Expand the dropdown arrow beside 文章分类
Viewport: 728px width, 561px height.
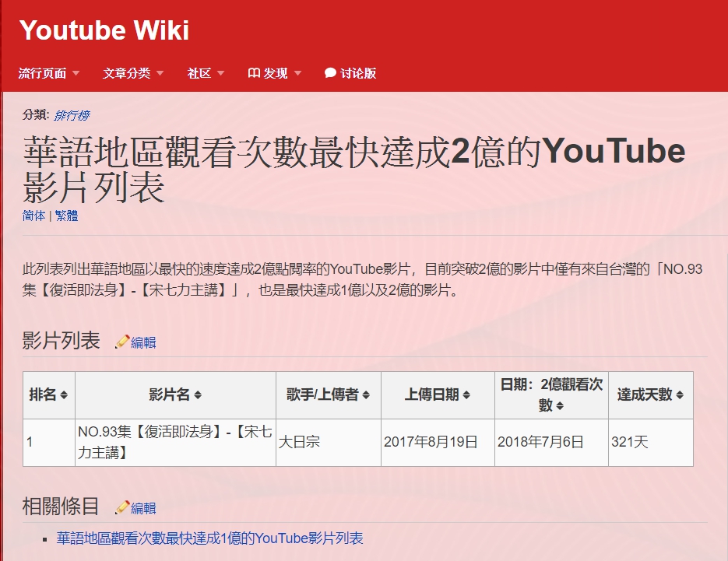click(160, 73)
